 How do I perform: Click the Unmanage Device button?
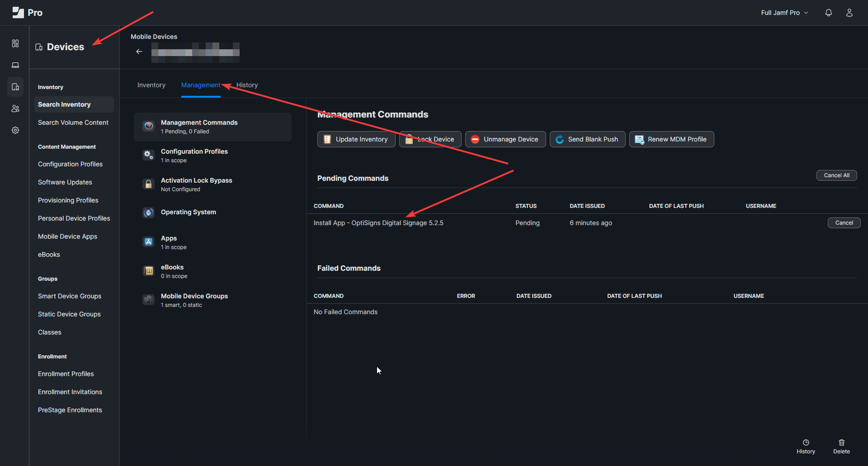click(505, 139)
